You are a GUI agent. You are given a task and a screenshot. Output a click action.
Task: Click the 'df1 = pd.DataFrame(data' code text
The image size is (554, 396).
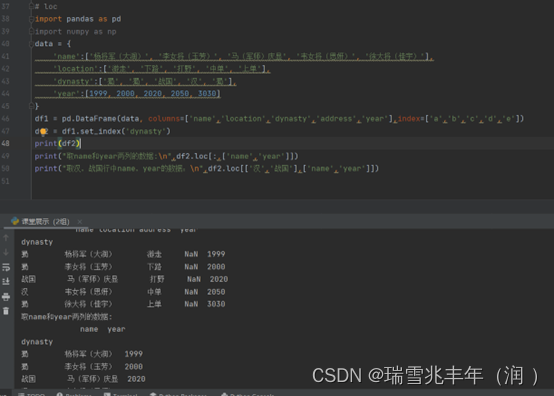87,119
